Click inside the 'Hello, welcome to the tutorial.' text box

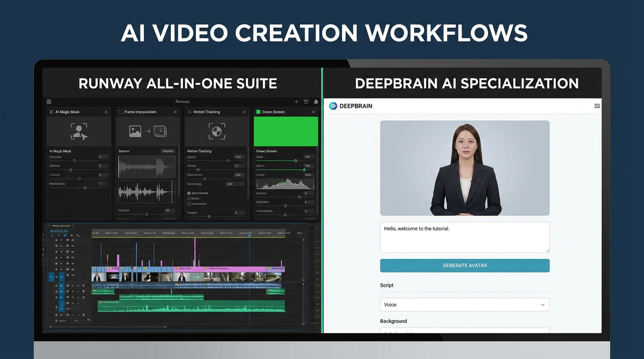click(465, 237)
